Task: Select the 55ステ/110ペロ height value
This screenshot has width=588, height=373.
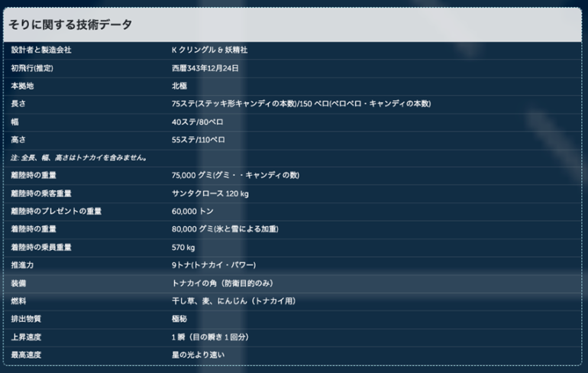Action: 199,140
